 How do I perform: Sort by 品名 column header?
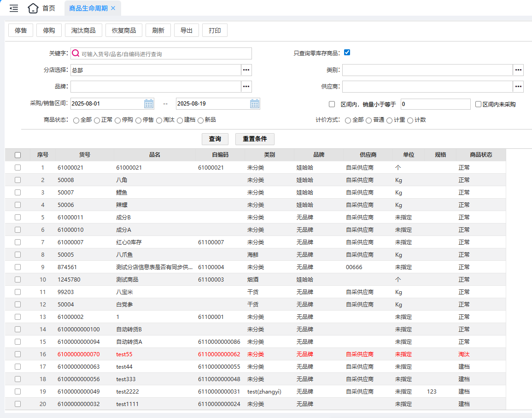[155, 155]
